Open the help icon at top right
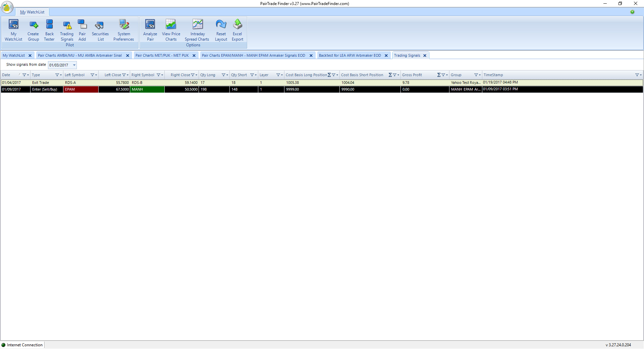 click(632, 12)
